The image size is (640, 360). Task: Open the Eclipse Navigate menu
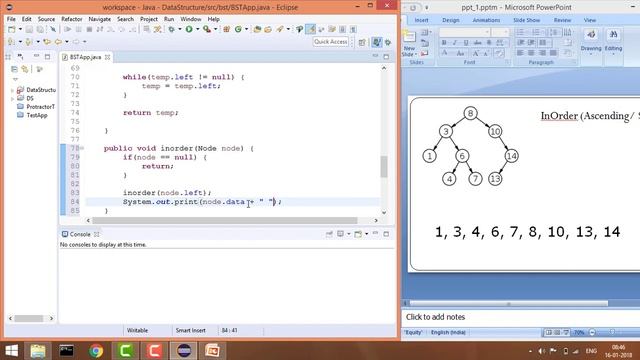(100, 19)
